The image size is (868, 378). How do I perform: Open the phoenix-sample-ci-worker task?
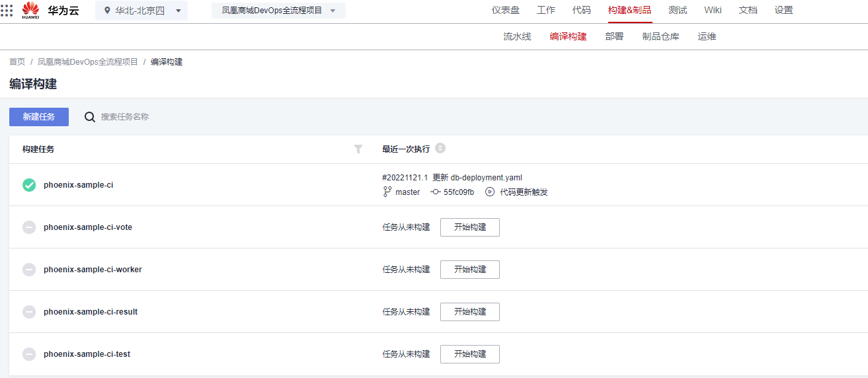(x=93, y=270)
